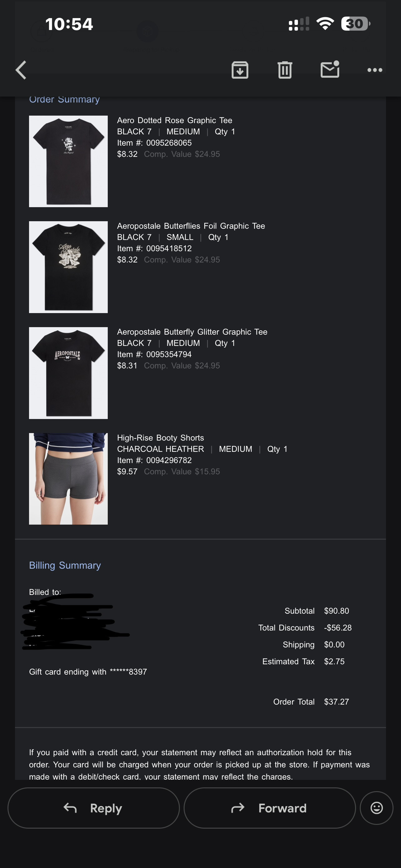Tap the Wi-Fi status icon
The width and height of the screenshot is (401, 868).
pos(325,23)
